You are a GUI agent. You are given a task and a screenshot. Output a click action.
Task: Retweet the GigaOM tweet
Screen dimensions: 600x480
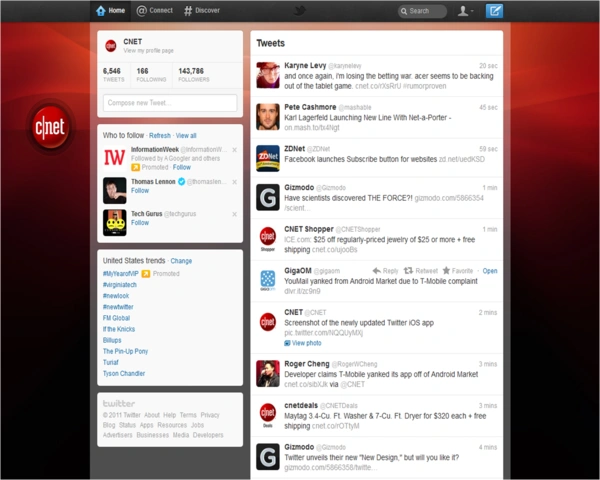click(x=421, y=271)
